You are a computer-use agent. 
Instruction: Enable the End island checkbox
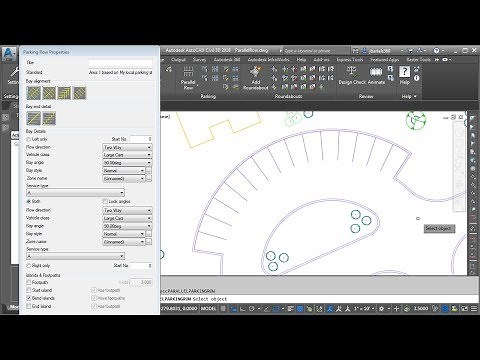(29, 306)
